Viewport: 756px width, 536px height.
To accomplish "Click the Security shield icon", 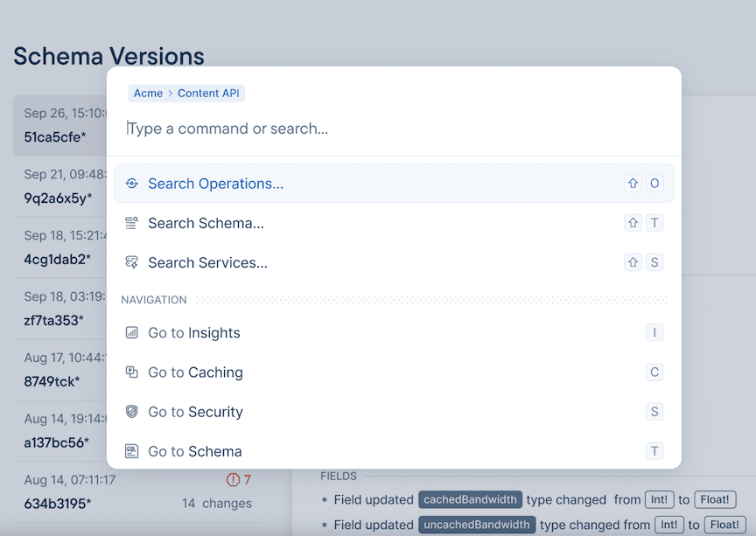I will [131, 411].
